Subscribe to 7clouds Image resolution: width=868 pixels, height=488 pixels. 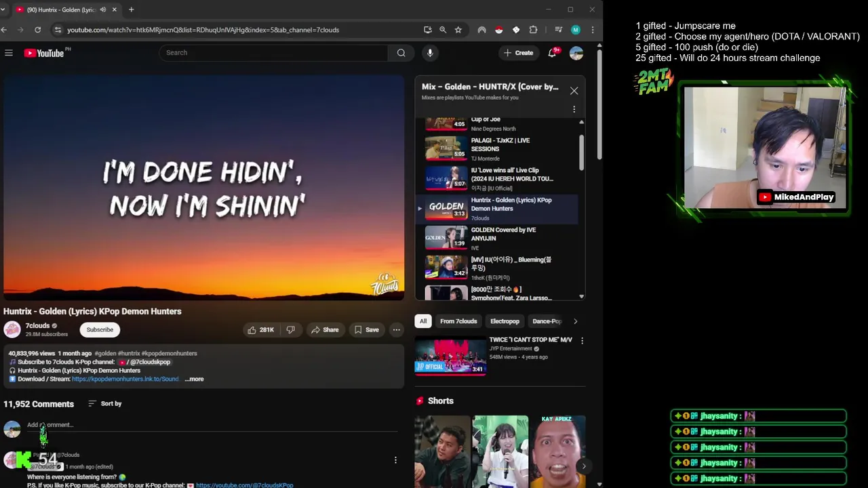pyautogui.click(x=100, y=329)
